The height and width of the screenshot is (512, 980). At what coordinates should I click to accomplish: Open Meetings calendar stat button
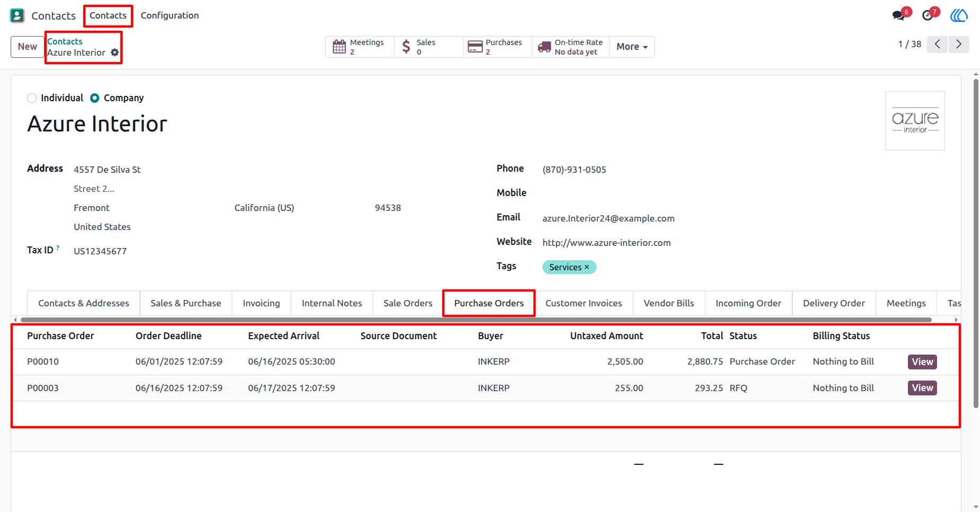[x=360, y=47]
